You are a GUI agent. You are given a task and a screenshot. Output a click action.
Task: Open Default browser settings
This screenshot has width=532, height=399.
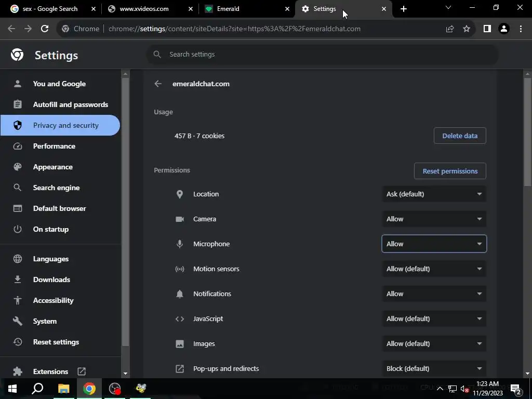pos(60,208)
